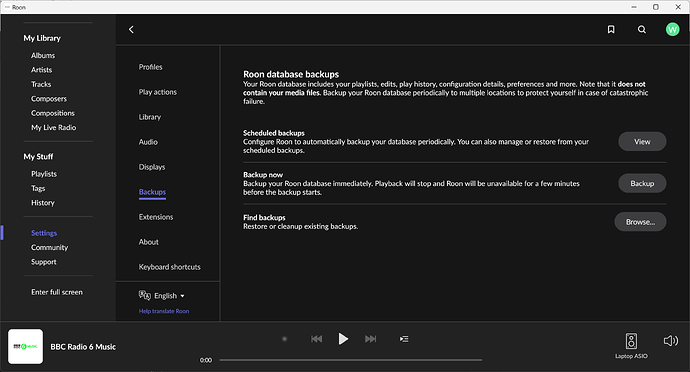This screenshot has width=690, height=372.
Task: Open the Play actions settings tab
Action: [x=158, y=92]
